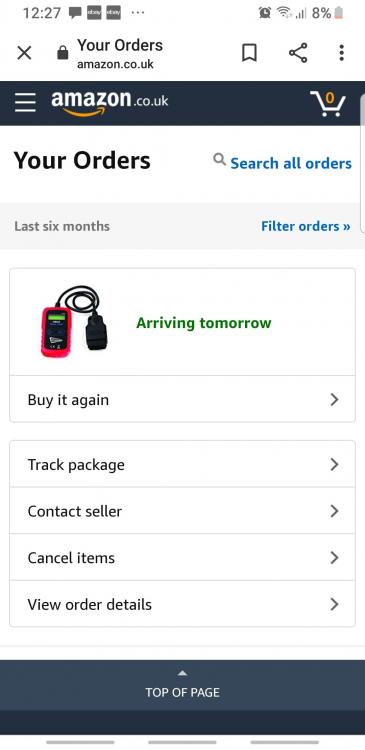Click the OBD scanner product thumbnail
This screenshot has width=365, height=750.
click(x=74, y=321)
